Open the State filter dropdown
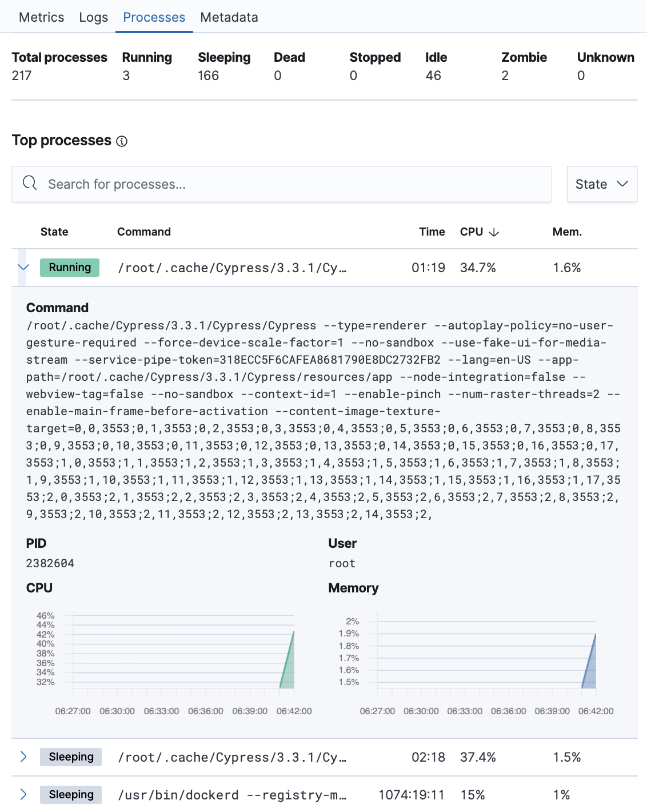The width and height of the screenshot is (647, 812). click(x=602, y=184)
